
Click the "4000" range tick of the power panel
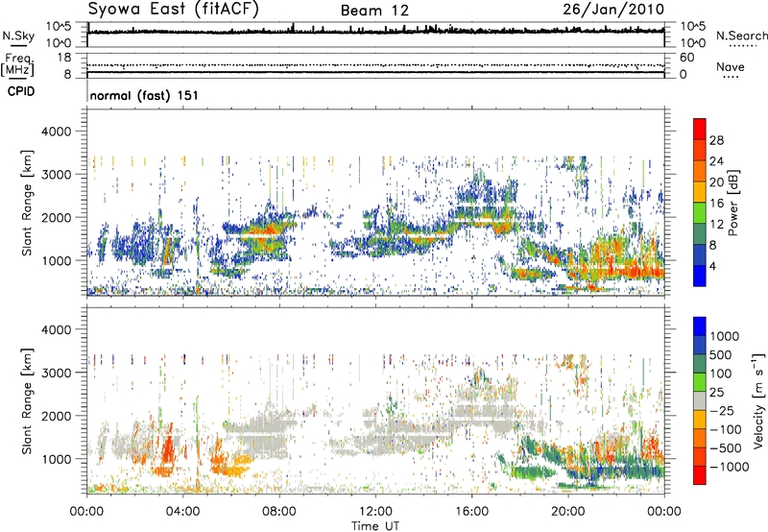point(56,132)
